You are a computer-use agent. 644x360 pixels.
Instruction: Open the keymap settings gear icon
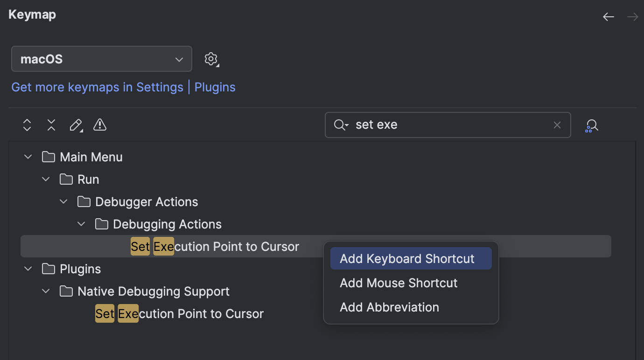coord(210,59)
